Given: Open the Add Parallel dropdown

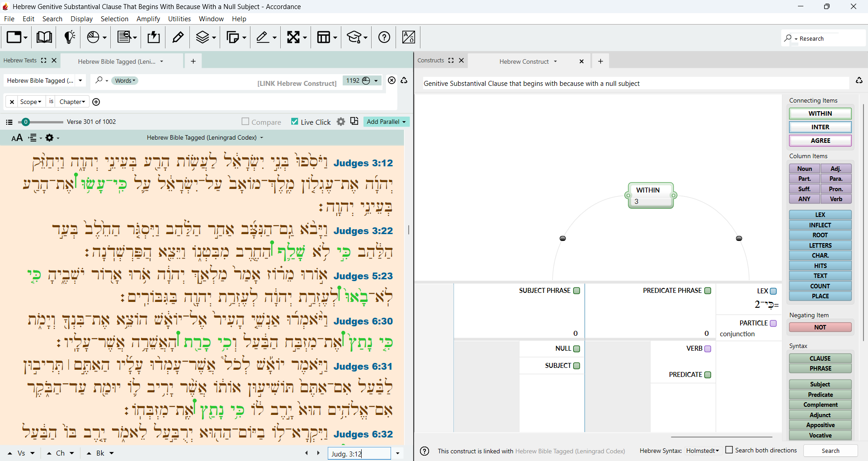Looking at the screenshot, I should pyautogui.click(x=387, y=122).
